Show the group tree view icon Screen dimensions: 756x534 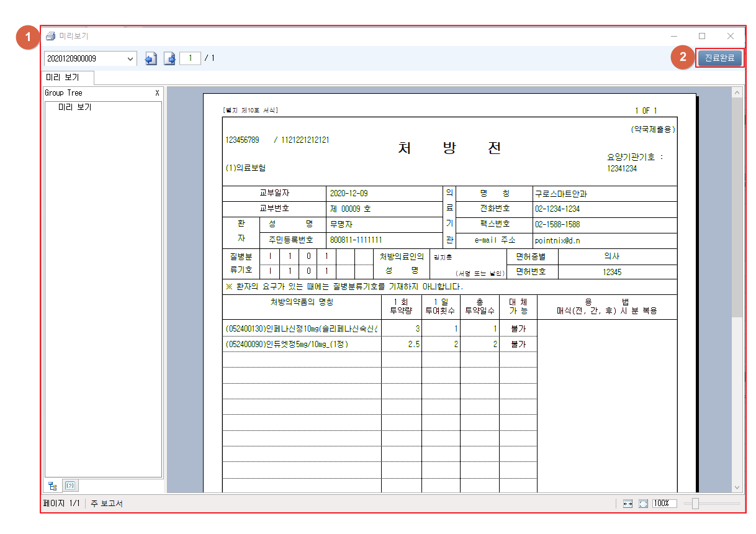coord(53,486)
